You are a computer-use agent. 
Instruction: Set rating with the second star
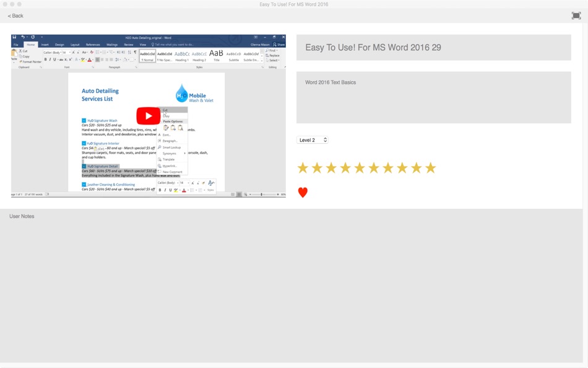point(317,168)
